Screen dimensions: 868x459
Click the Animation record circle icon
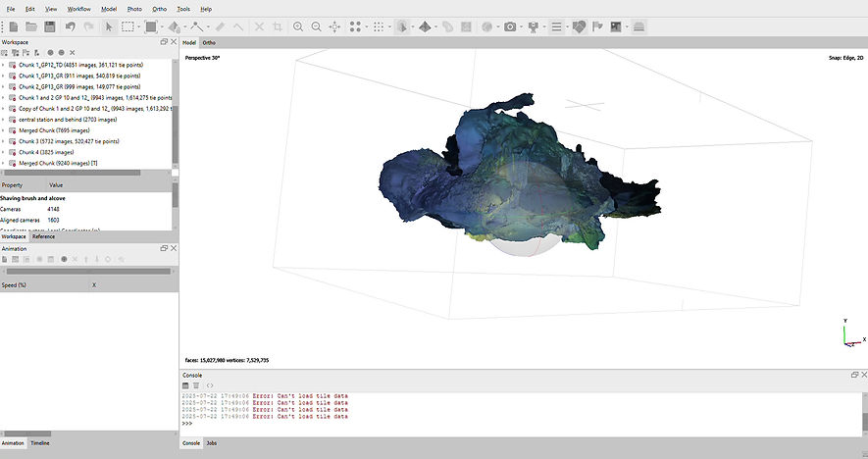64,259
